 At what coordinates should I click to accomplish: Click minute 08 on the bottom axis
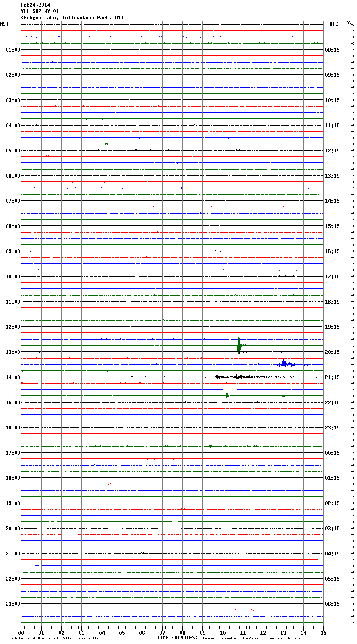182,633
